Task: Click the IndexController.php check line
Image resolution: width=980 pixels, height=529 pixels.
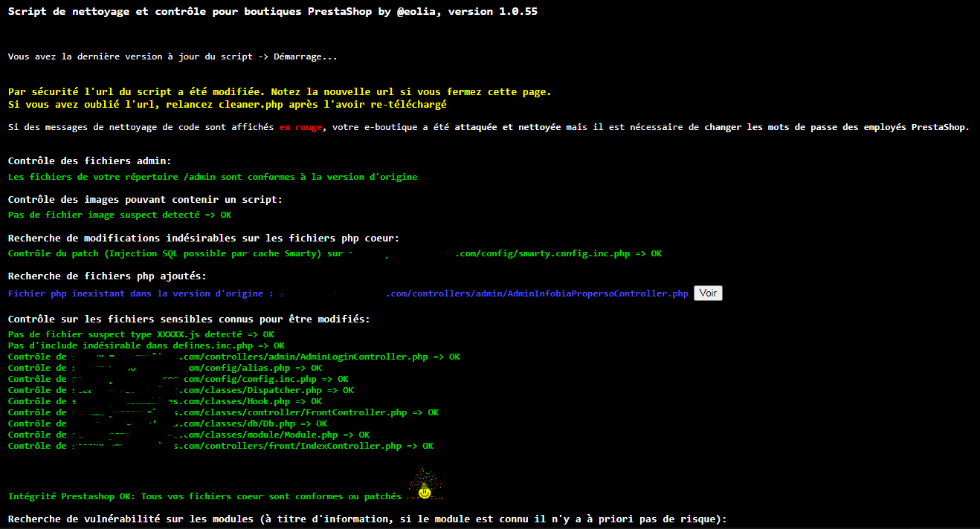Action: pyautogui.click(x=221, y=446)
